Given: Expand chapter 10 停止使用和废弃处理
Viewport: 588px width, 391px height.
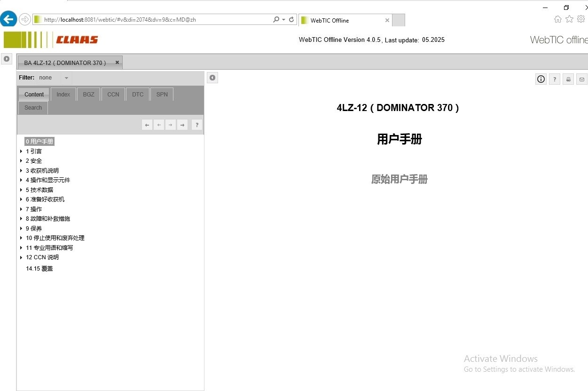Looking at the screenshot, I should pos(21,238).
